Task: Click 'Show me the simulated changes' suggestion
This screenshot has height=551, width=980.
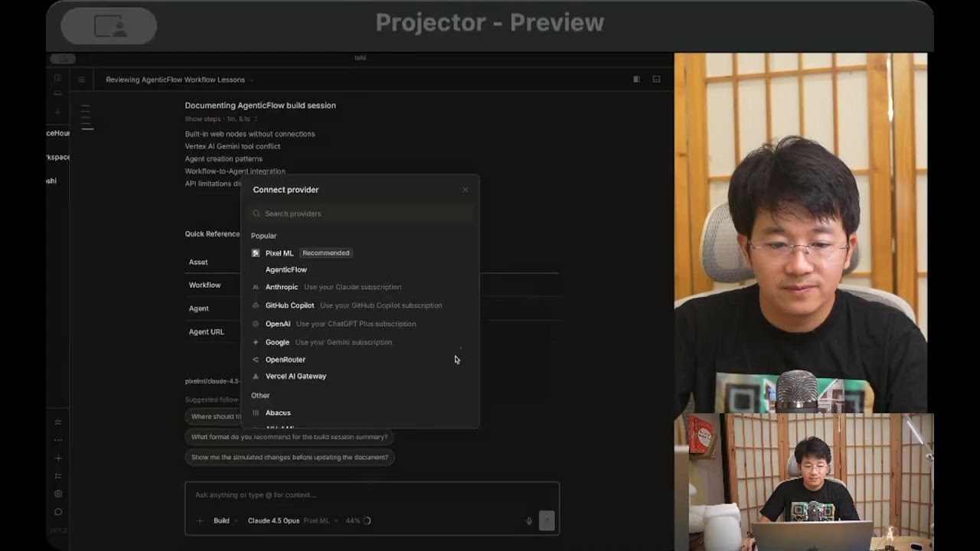Action: point(289,457)
